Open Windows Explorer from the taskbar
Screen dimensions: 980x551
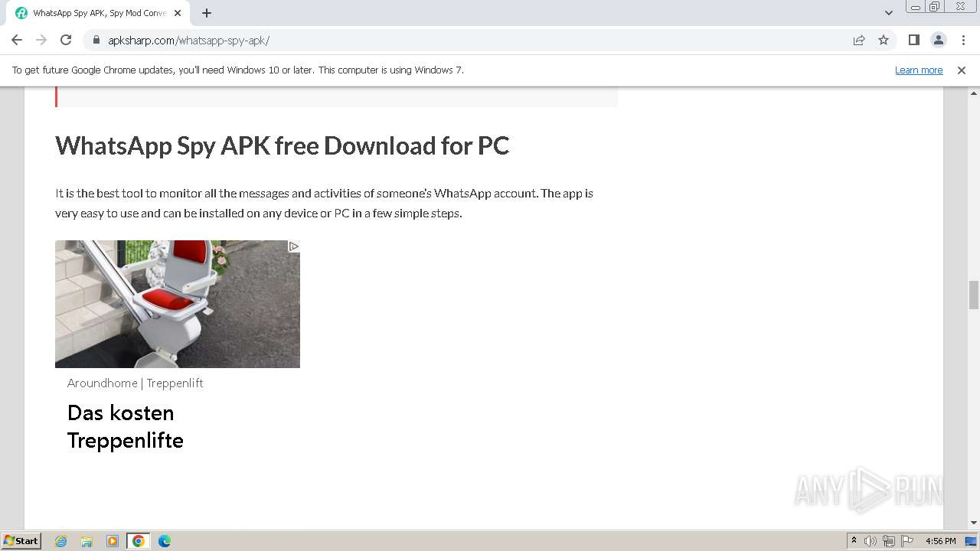click(x=87, y=541)
